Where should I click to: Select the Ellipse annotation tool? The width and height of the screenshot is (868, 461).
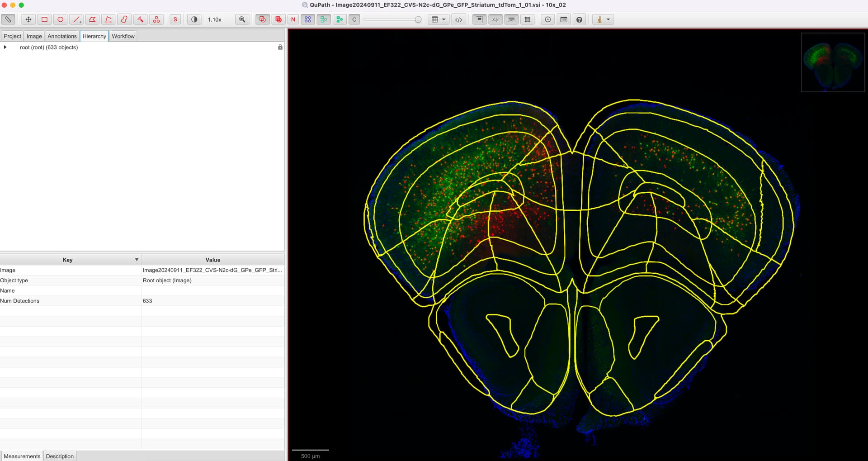(60, 19)
